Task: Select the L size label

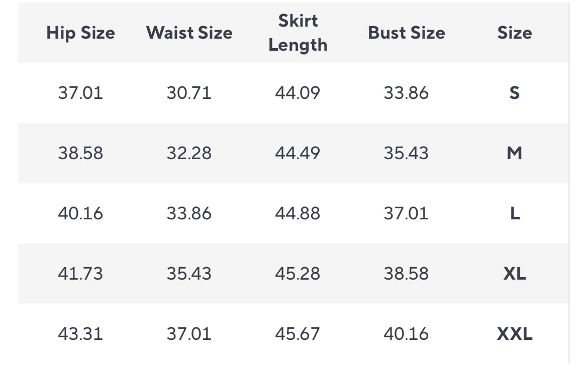Action: coord(515,213)
